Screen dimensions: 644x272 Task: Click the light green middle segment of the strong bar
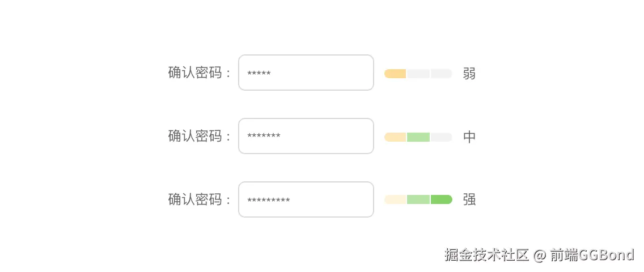click(x=418, y=199)
